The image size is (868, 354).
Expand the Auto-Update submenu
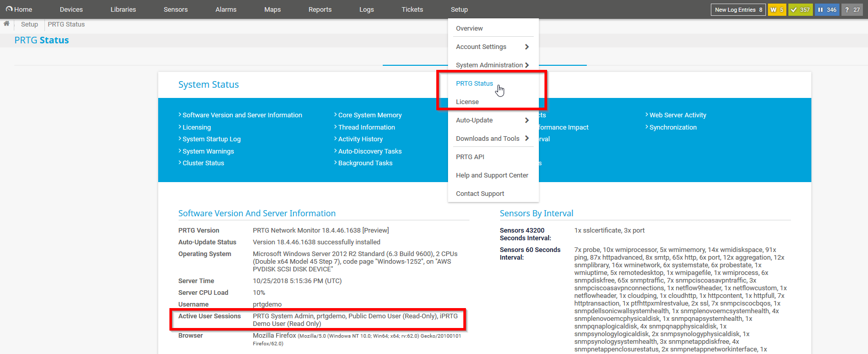[x=492, y=120]
